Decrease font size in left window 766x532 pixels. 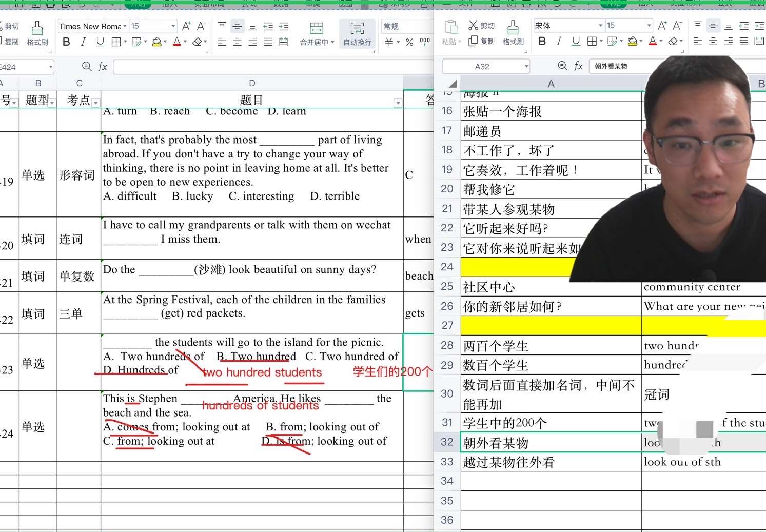tap(202, 26)
